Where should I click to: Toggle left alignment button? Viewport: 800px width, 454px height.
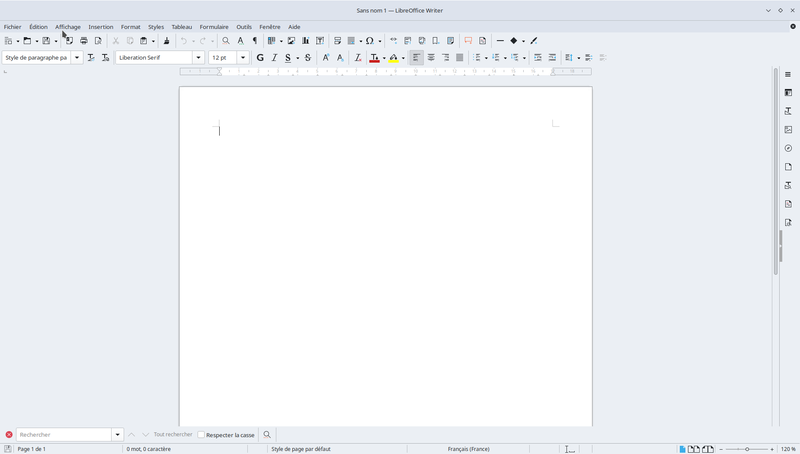[416, 58]
